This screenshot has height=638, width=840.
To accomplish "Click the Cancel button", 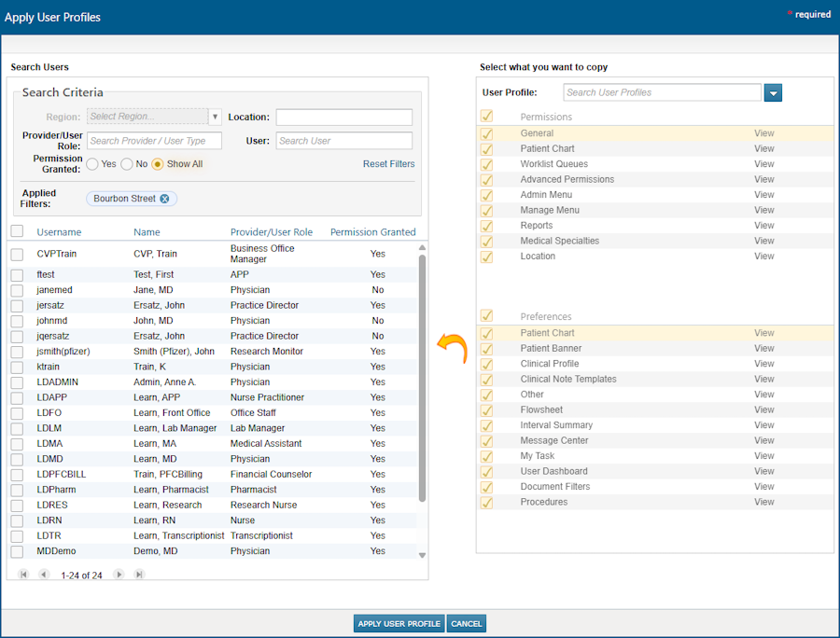I will (x=466, y=624).
